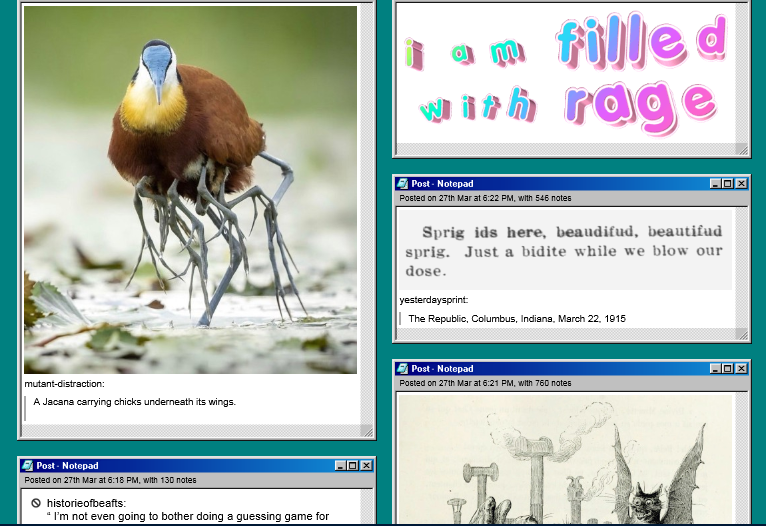
Task: Click the blocked-circle icon beside historieofbeafts
Action: [36, 503]
